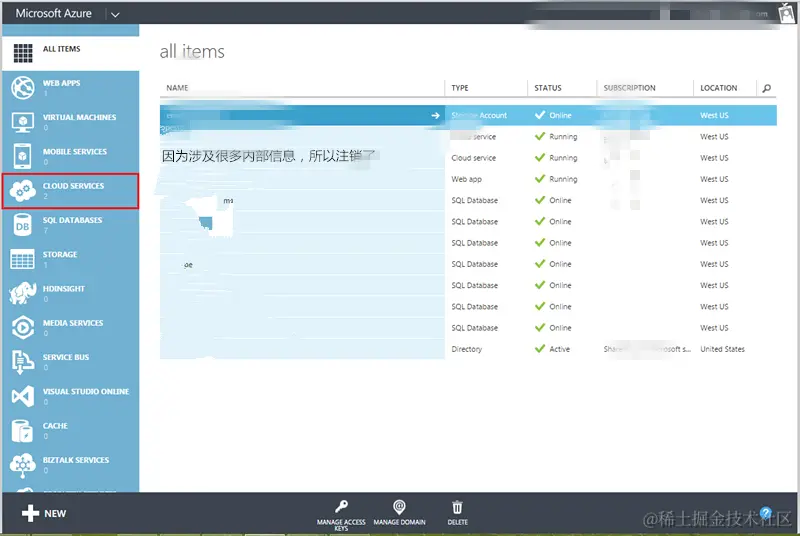Image resolution: width=800 pixels, height=536 pixels.
Task: Open the Virtual Machines monitor icon
Action: [x=23, y=122]
